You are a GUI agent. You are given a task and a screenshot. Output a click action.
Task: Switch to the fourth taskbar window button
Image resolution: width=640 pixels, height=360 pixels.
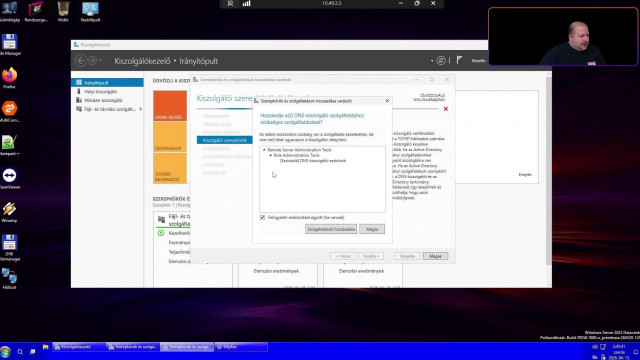point(241,347)
